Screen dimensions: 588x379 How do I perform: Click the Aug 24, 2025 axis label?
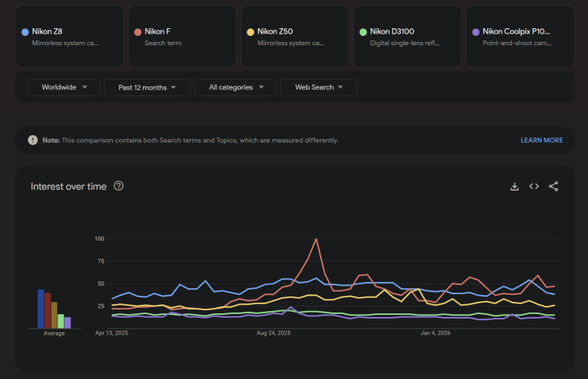273,333
